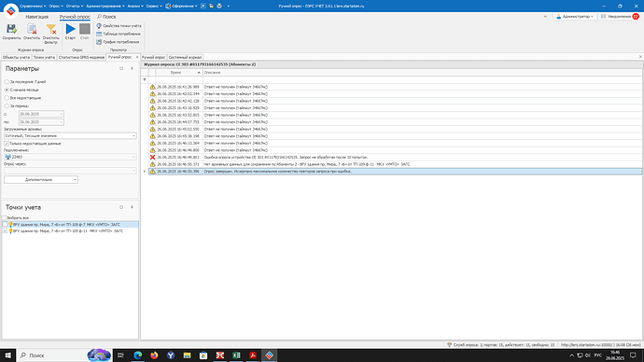This screenshot has width=644, height=362.
Task: Check the 'Выбрать все' checkbox
Action: (5, 218)
